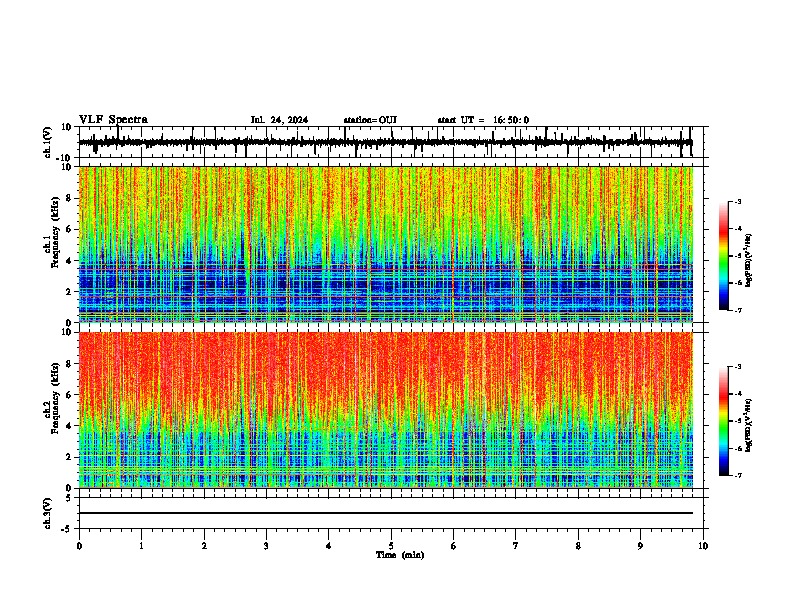Click the 9 minute tick label

(640, 546)
